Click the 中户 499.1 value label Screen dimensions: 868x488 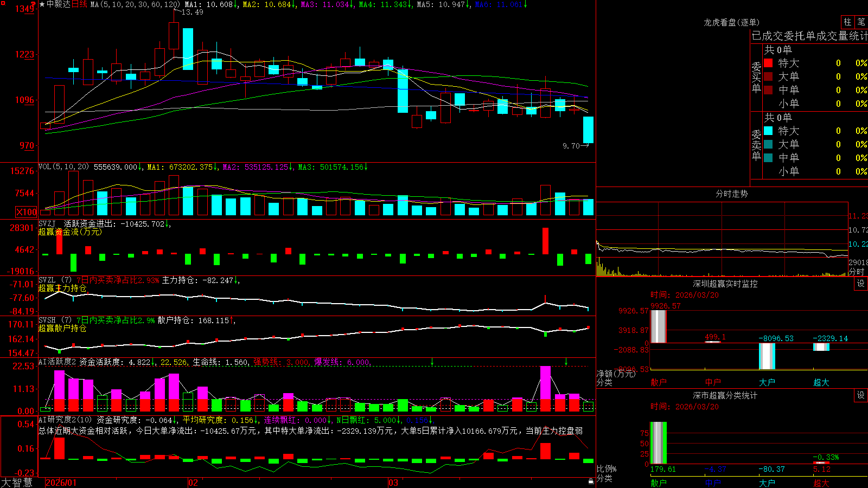(716, 337)
